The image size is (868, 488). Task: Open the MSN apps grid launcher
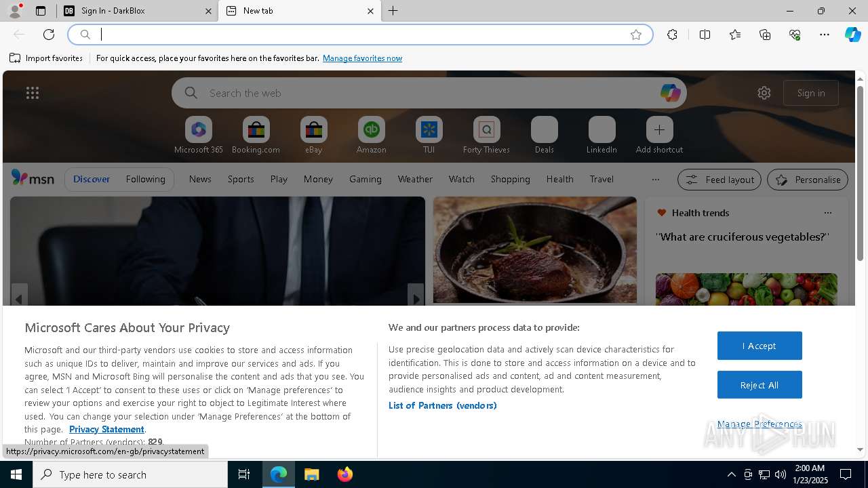(x=33, y=93)
